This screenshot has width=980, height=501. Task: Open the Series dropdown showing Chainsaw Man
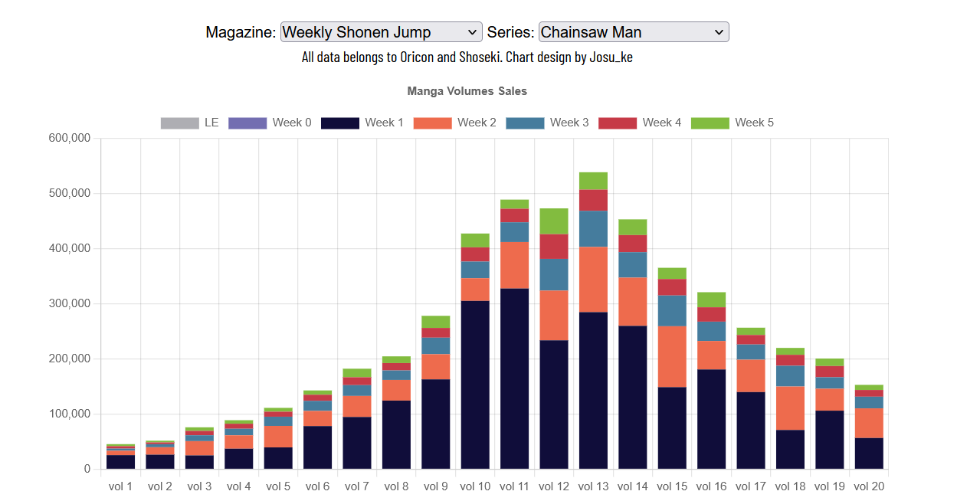[x=634, y=31]
